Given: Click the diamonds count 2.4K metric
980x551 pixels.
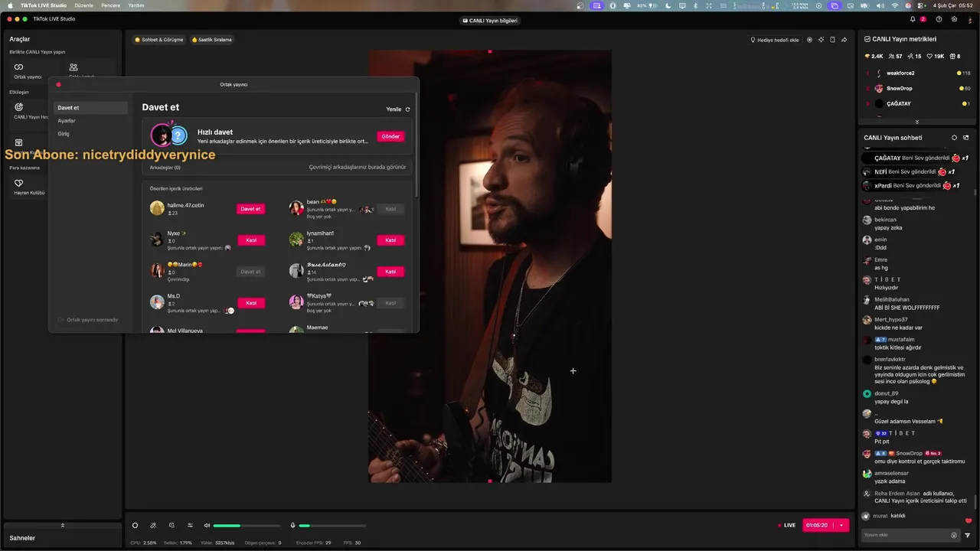Looking at the screenshot, I should point(874,57).
